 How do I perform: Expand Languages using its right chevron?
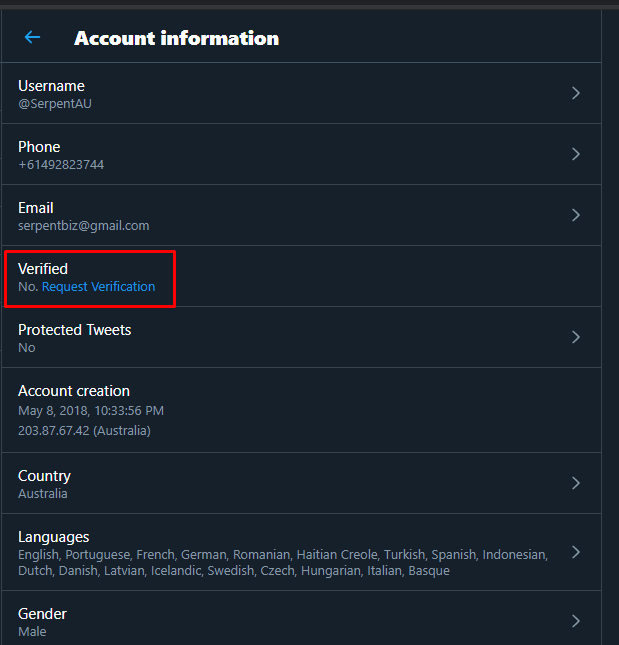[x=576, y=552]
